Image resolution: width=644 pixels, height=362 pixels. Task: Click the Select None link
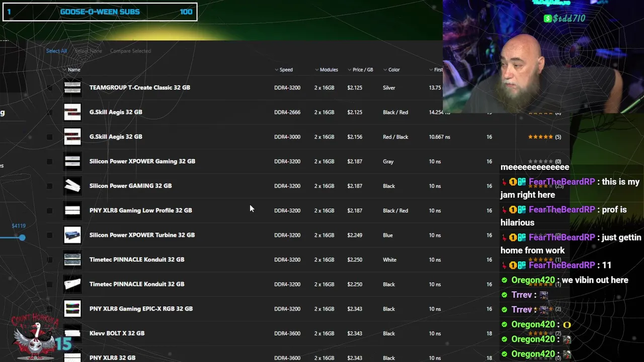coord(88,51)
